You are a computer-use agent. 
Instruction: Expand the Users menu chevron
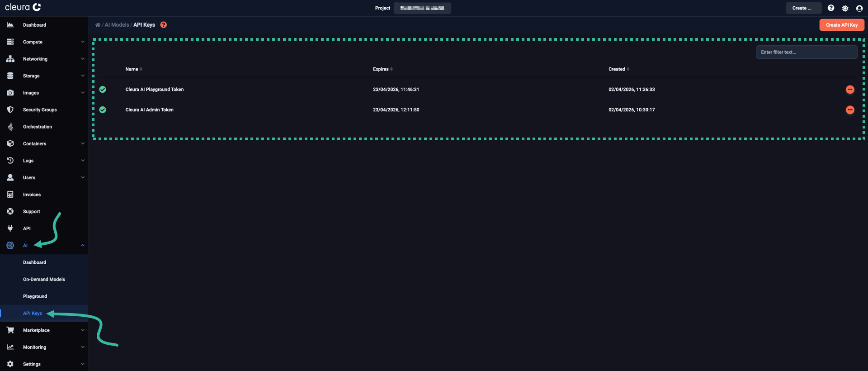(83, 177)
